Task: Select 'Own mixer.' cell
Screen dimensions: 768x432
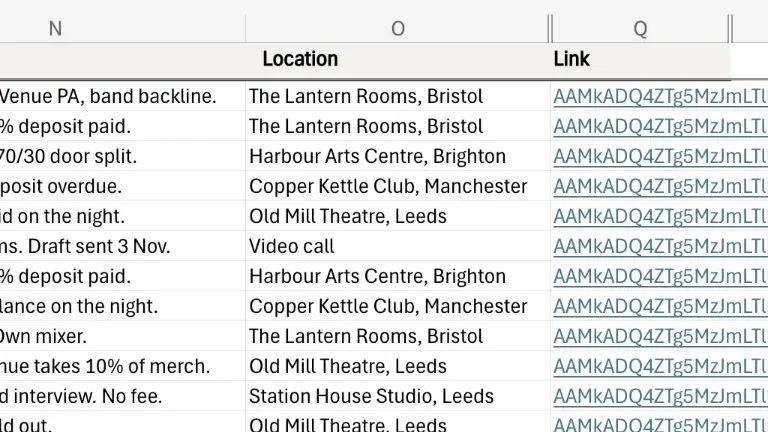Action: [122, 336]
